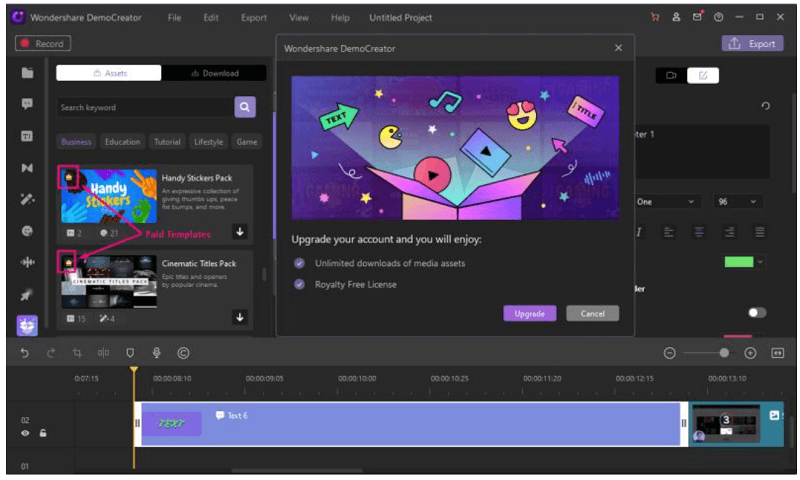This screenshot has width=800, height=480.
Task: Open the Edit menu
Action: pos(211,17)
